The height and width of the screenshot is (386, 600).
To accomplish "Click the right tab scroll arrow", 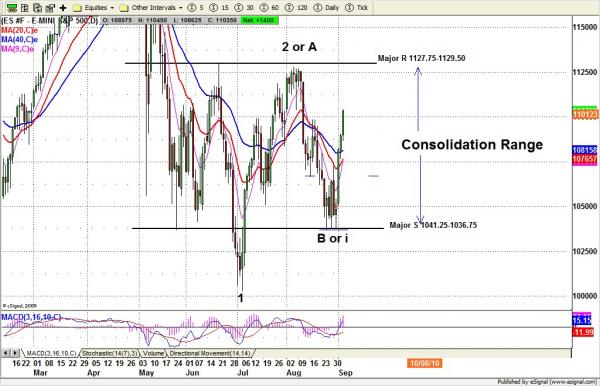I will [x=15, y=353].
